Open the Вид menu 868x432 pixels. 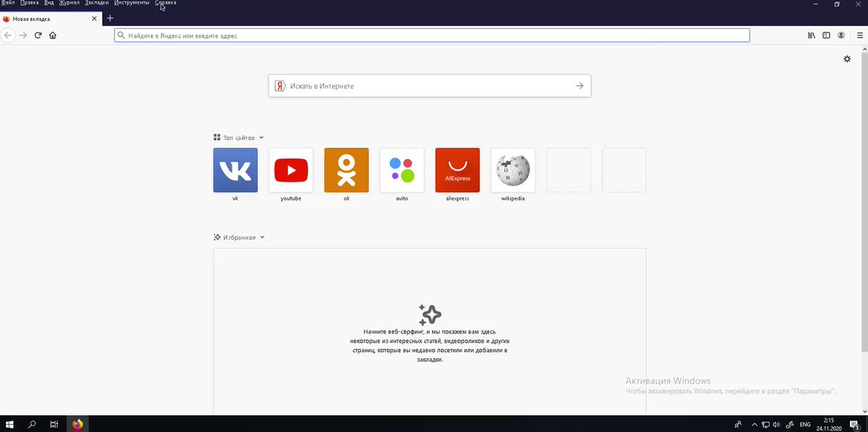pos(48,3)
